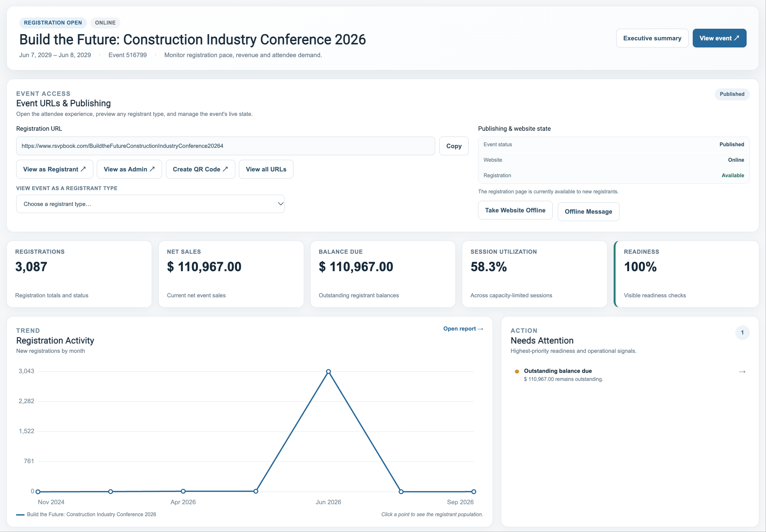Click Take Website Offline
Screen dimensions: 766x532
coord(515,210)
